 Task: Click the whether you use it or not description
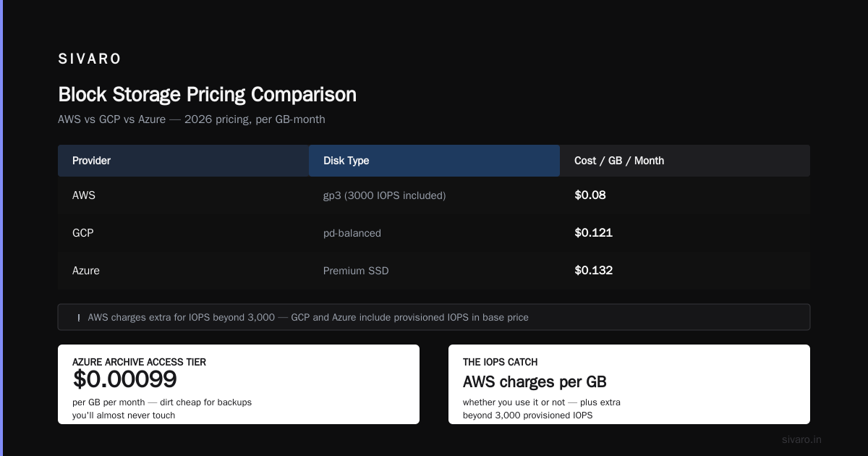[x=542, y=409]
